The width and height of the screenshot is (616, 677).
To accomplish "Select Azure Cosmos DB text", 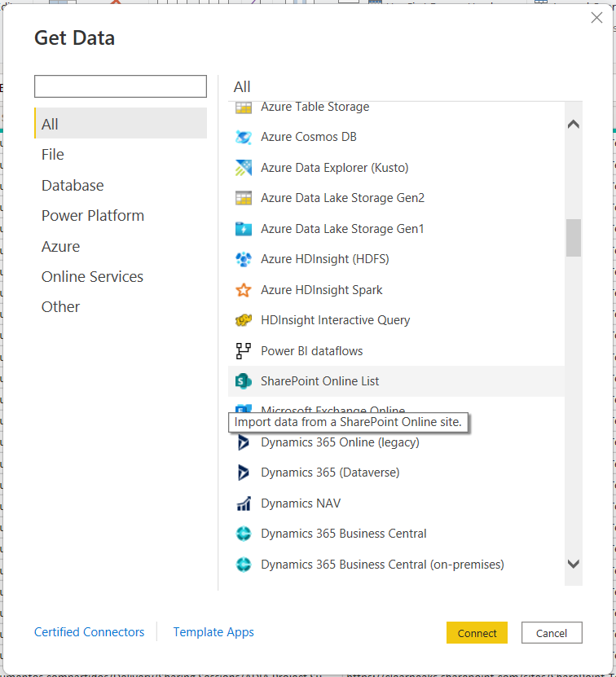I will [309, 137].
